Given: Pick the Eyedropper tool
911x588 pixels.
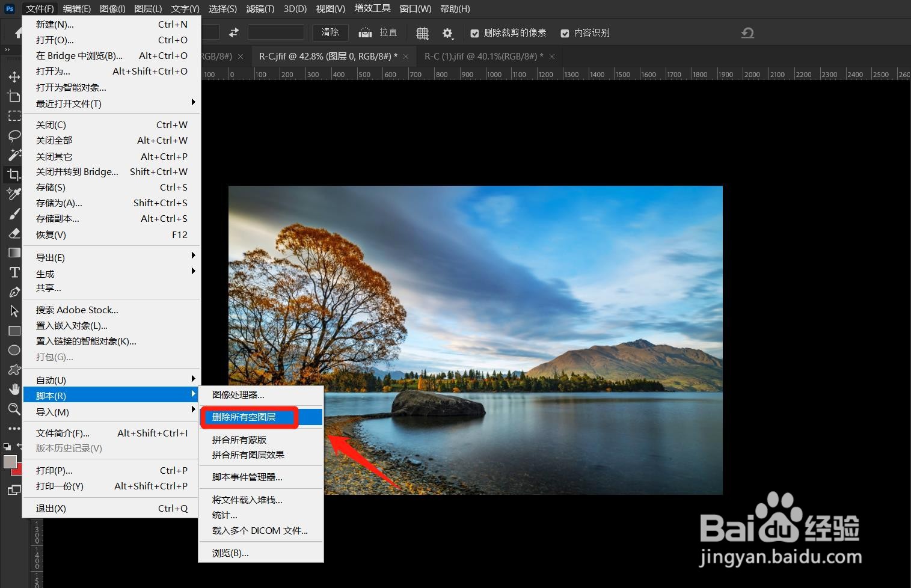Looking at the screenshot, I should [x=14, y=194].
